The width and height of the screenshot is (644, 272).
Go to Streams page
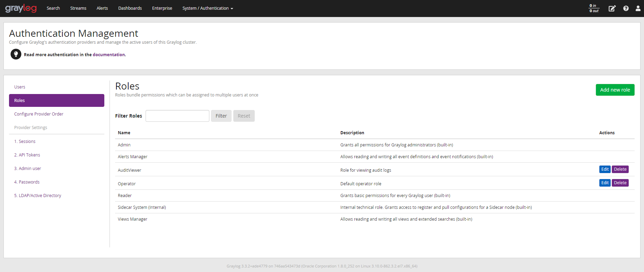pos(78,8)
